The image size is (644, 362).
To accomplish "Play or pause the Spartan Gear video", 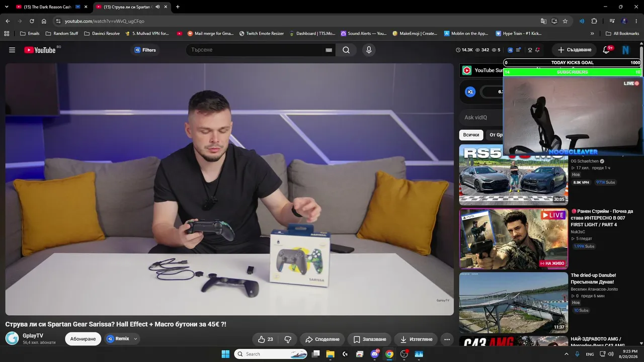I will point(229,189).
